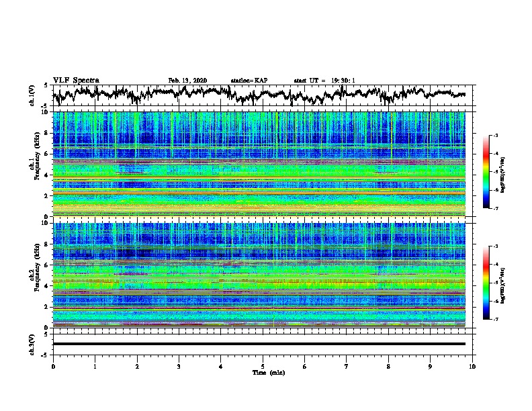Click the "station=KAP" label
Image resolution: width=532 pixels, height=411 pixels.
click(x=249, y=81)
